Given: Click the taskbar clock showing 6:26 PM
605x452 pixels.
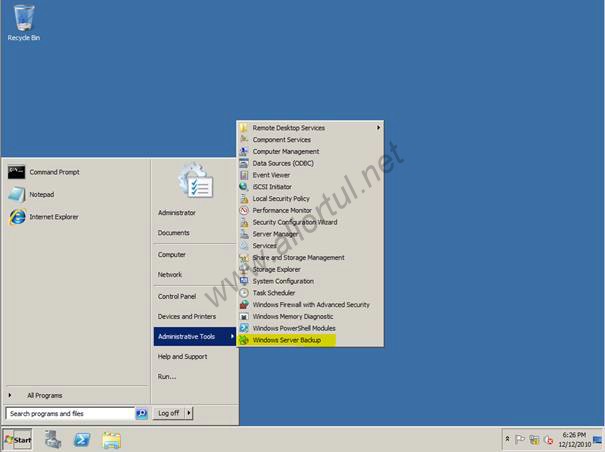Looking at the screenshot, I should click(575, 439).
